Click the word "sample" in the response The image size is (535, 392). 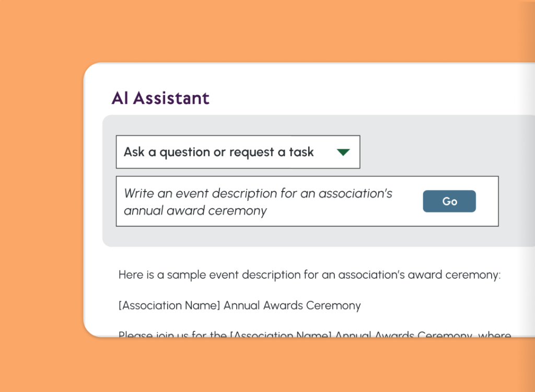click(x=185, y=275)
